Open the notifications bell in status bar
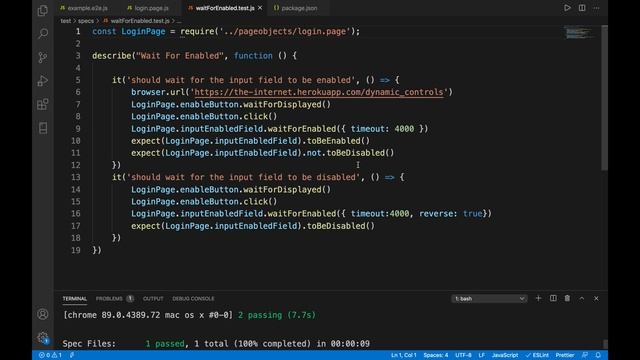This screenshot has width=640, height=360. pyautogui.click(x=598, y=355)
